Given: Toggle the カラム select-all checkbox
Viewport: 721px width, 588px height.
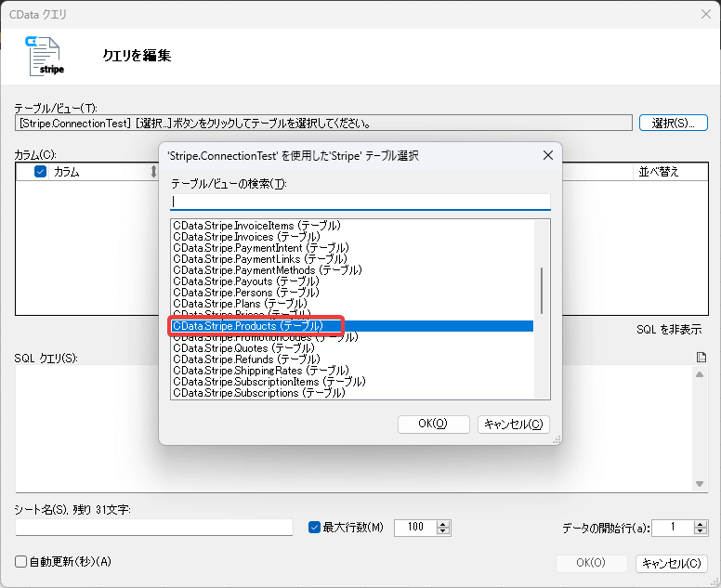Looking at the screenshot, I should 41,172.
